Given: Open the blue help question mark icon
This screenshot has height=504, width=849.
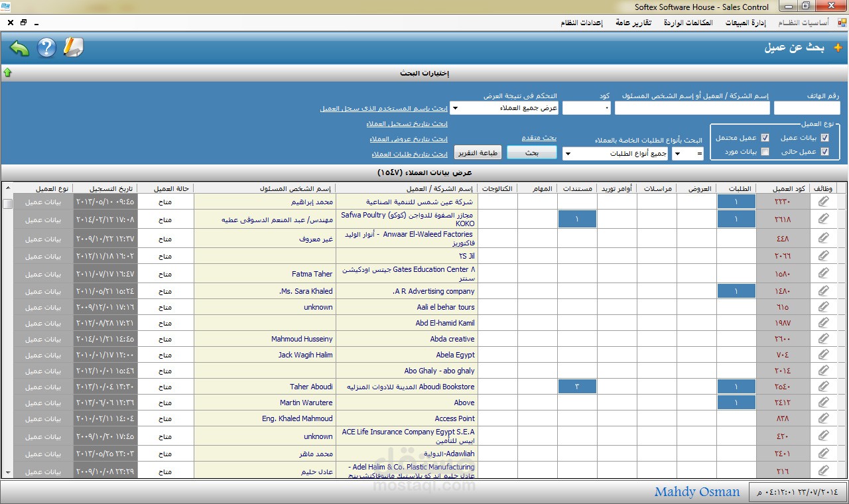Looking at the screenshot, I should [46, 48].
